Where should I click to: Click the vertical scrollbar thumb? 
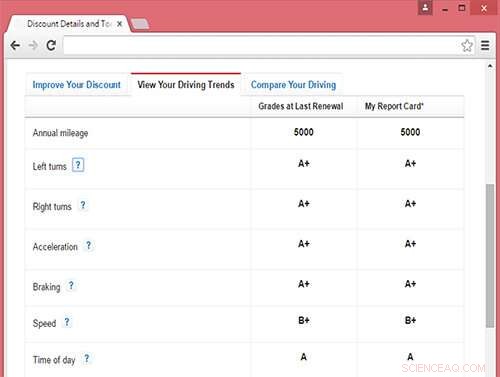[x=490, y=256]
